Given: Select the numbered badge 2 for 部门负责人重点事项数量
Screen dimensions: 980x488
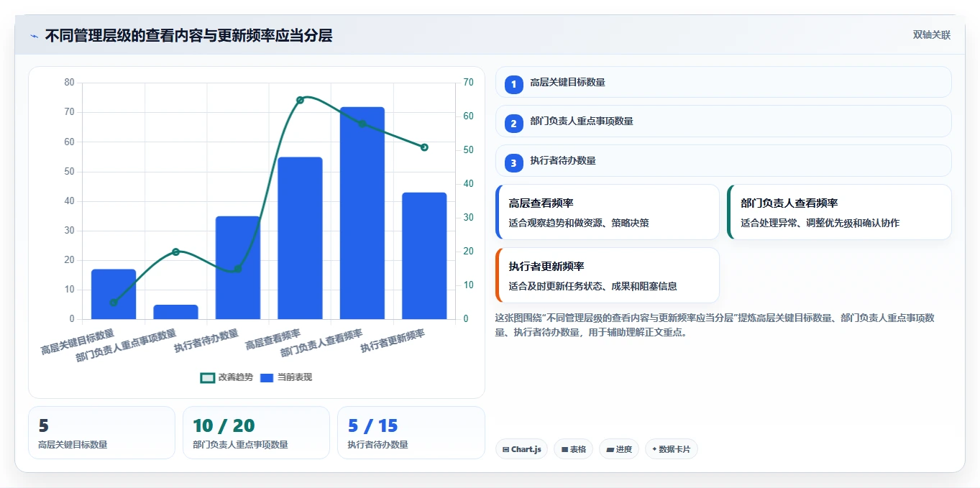Looking at the screenshot, I should [x=513, y=124].
